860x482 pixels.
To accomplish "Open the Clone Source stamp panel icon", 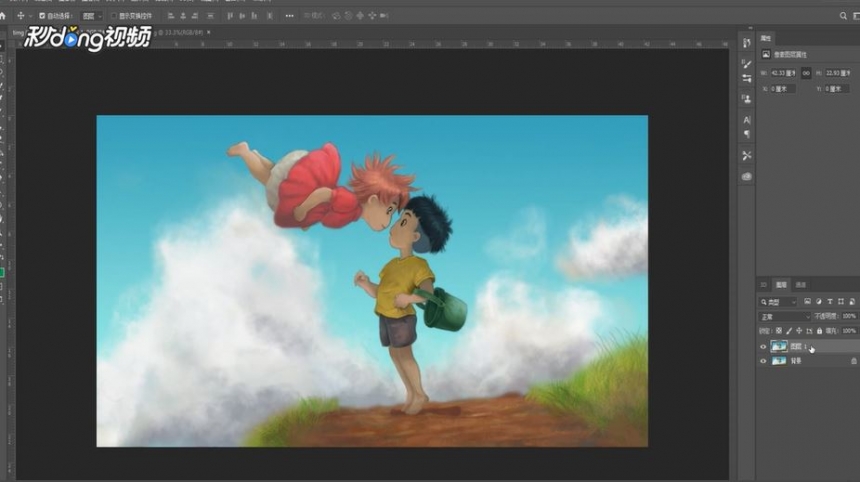I will click(x=746, y=99).
